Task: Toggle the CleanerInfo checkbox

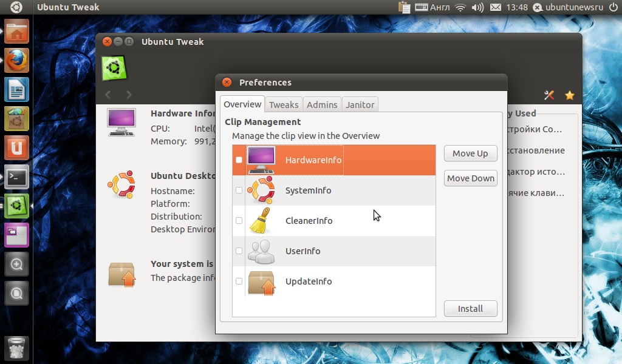Action: [239, 221]
